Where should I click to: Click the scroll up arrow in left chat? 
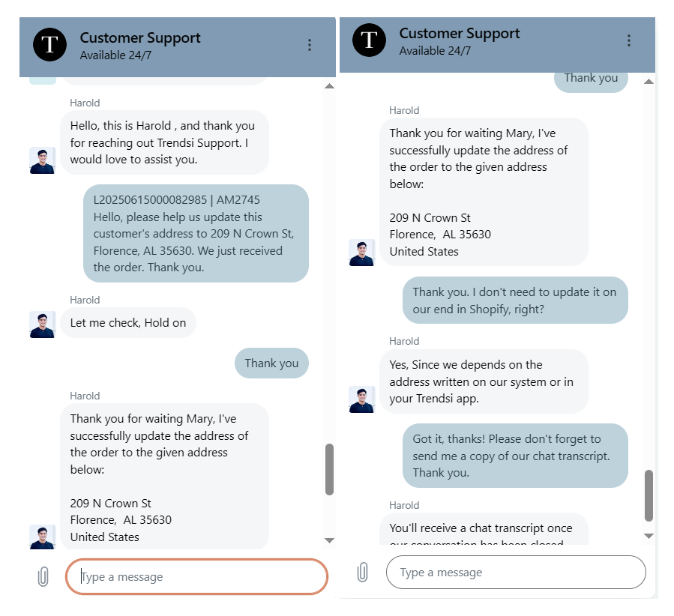point(329,87)
